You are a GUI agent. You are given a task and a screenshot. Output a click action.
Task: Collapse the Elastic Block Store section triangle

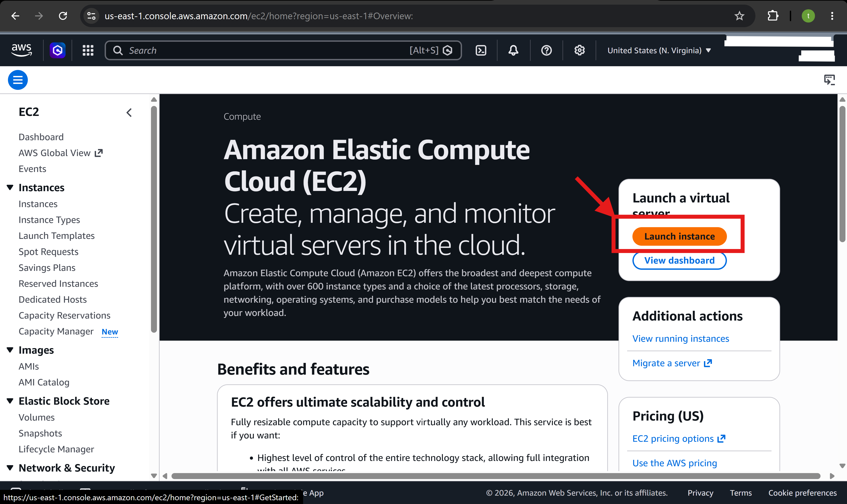(10, 401)
